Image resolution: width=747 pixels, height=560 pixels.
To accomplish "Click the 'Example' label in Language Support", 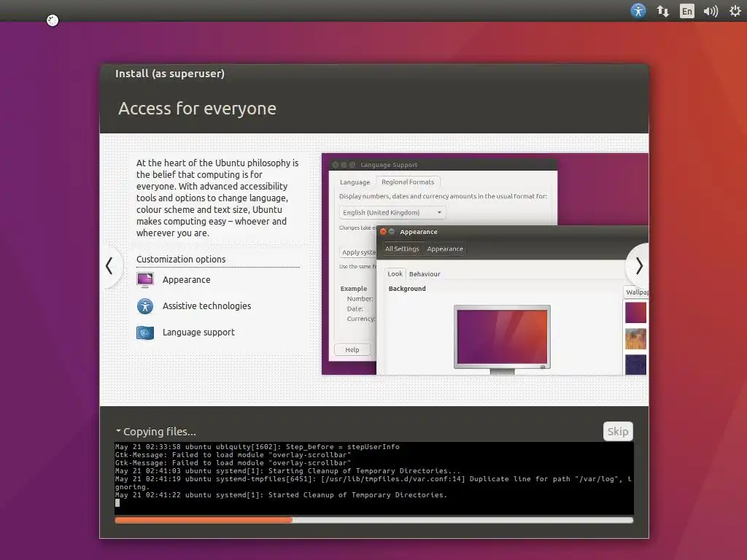I will tap(354, 289).
